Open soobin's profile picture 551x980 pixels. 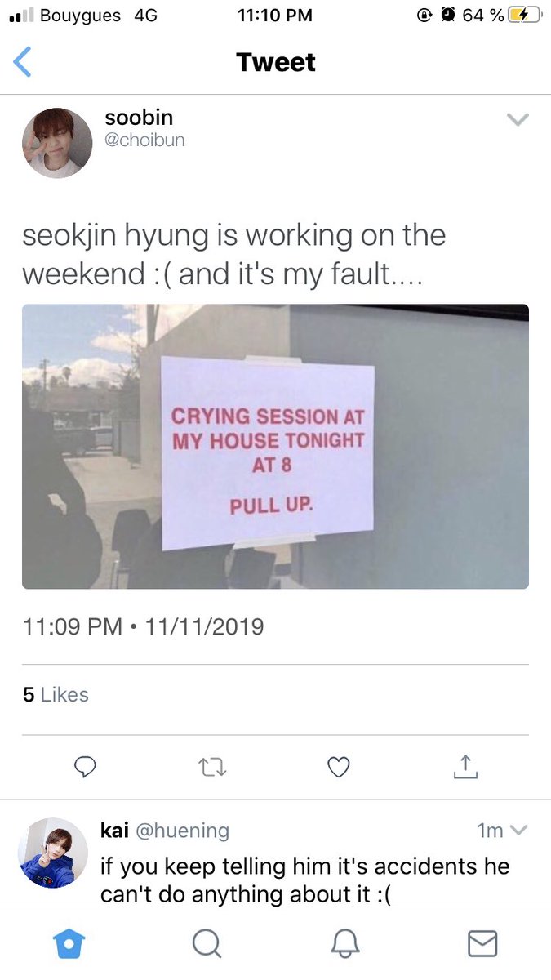pyautogui.click(x=57, y=143)
